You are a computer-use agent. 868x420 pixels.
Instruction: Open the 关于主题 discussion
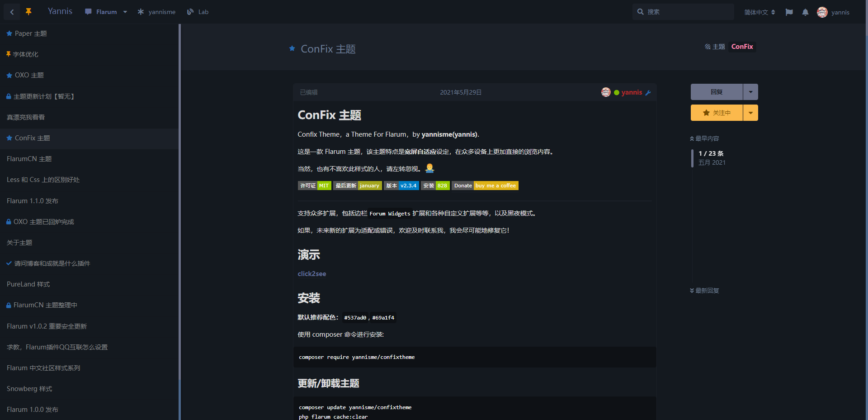click(89, 243)
